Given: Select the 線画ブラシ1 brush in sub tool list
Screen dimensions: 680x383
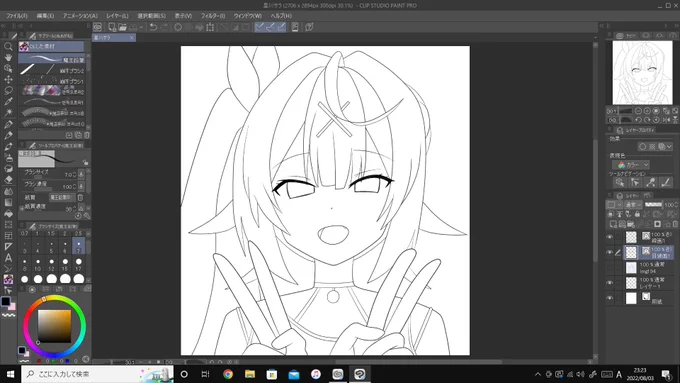Looking at the screenshot, I should click(52, 81).
